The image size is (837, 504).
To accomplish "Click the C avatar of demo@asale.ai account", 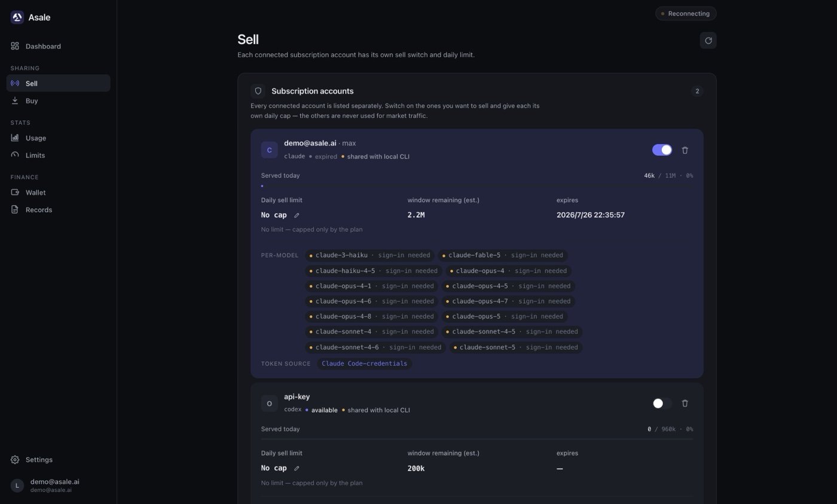I will point(269,150).
